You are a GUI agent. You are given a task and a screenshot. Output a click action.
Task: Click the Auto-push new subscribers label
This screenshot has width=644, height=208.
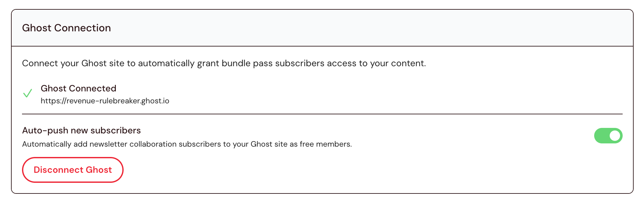81,130
